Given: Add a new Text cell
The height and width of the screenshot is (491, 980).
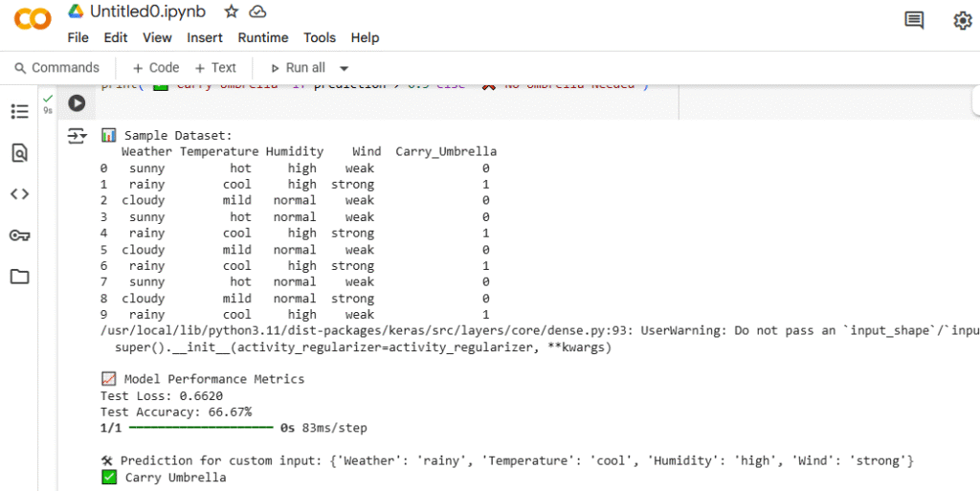Looking at the screenshot, I should point(215,68).
